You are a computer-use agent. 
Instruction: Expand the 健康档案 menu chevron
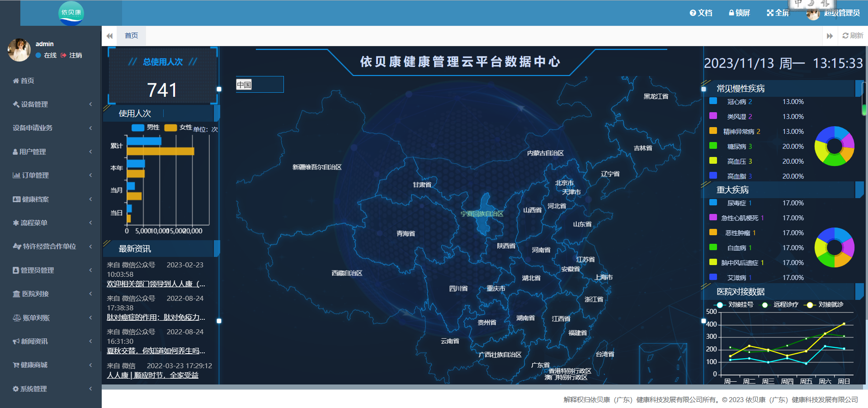point(90,199)
